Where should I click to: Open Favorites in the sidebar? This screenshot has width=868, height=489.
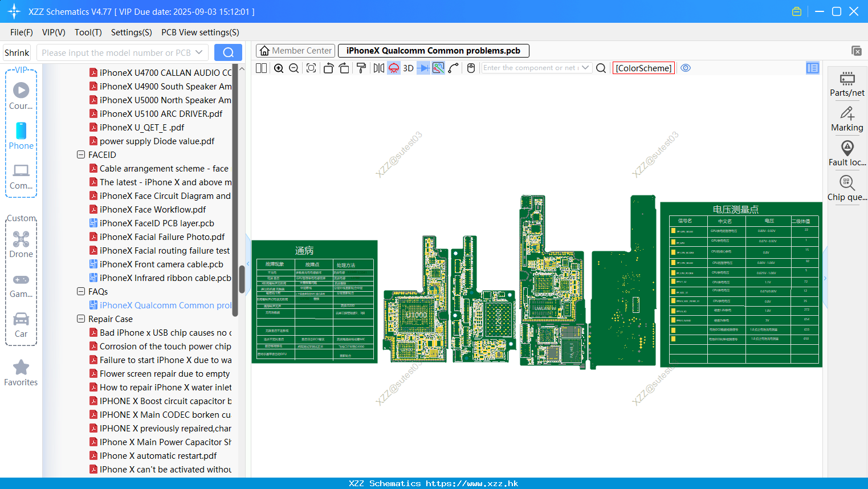point(21,373)
